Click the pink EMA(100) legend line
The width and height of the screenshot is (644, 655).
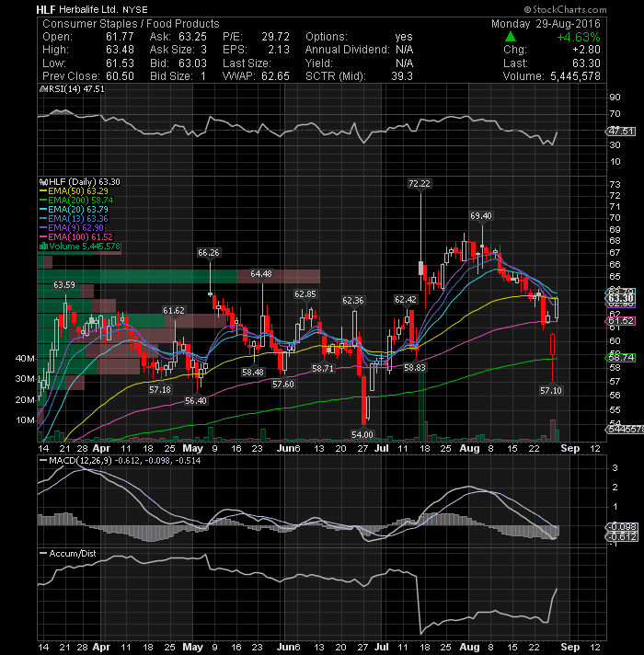point(43,237)
